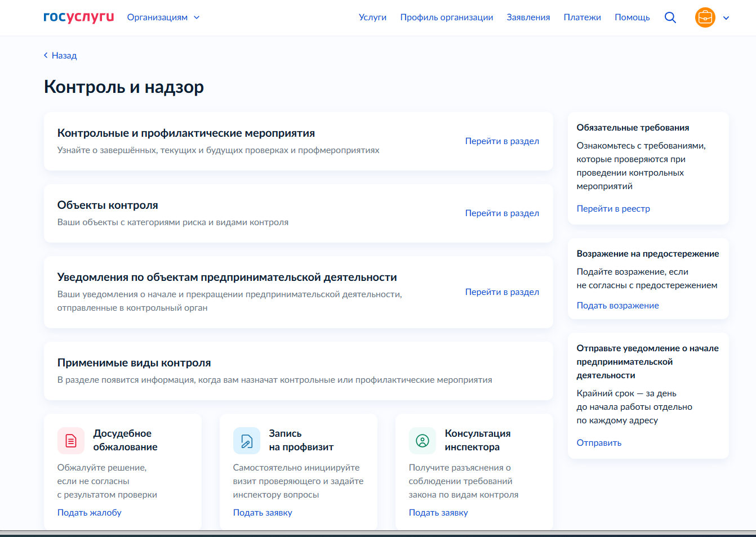756x537 pixels.
Task: Open the Помощь menu item
Action: point(632,17)
